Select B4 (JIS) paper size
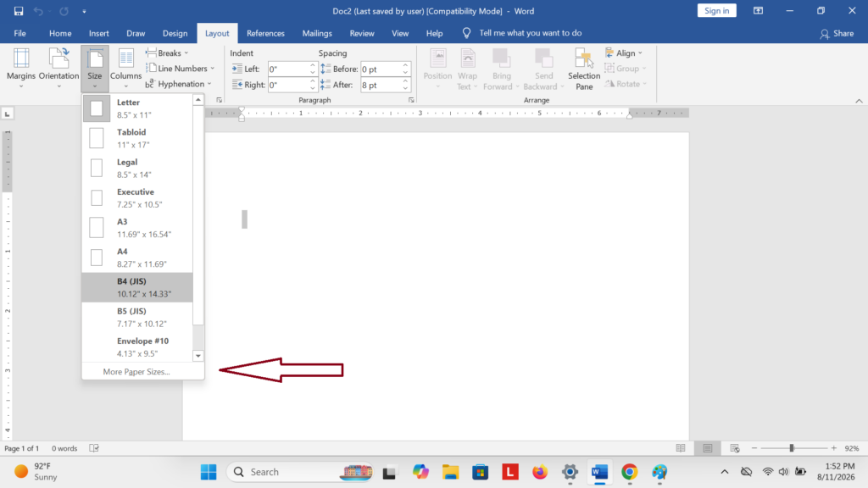The image size is (868, 488). coord(137,288)
